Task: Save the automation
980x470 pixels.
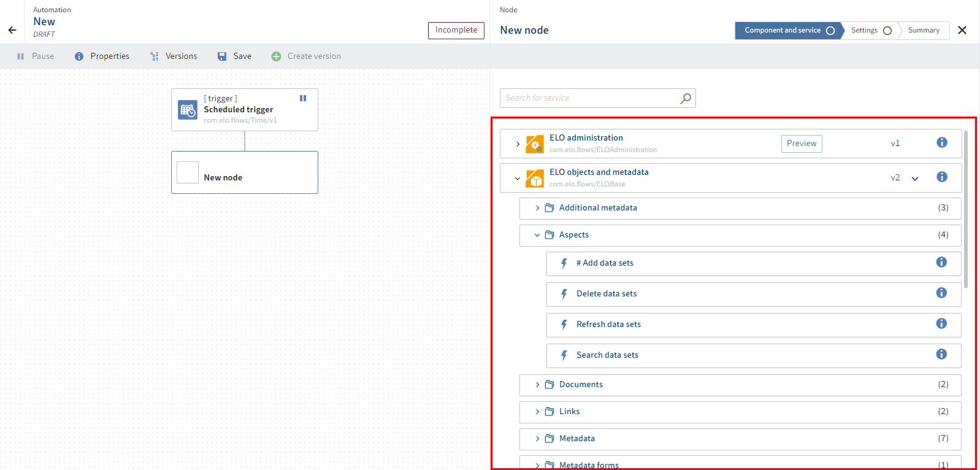Action: (235, 56)
